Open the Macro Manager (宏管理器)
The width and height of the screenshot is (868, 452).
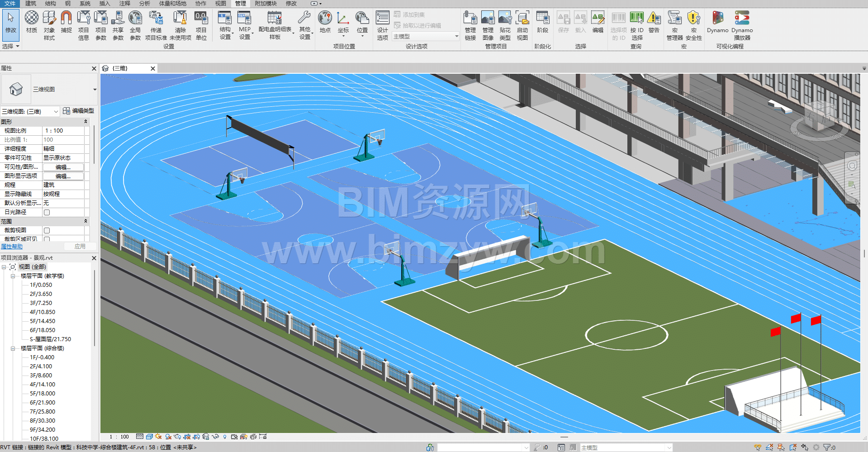[674, 26]
